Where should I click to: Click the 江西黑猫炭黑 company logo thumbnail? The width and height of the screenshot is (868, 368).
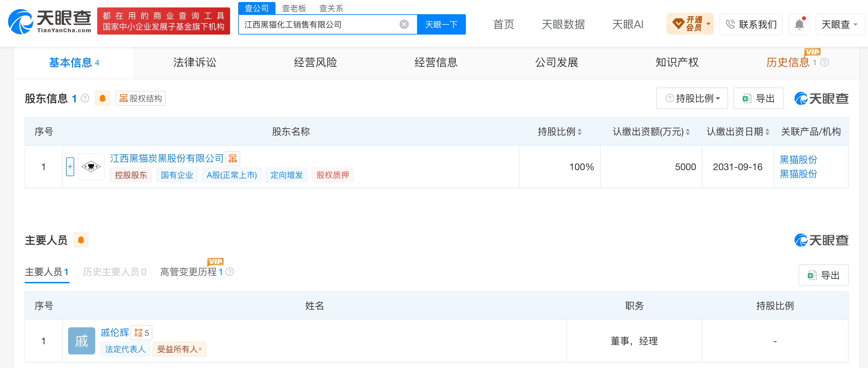pos(91,167)
